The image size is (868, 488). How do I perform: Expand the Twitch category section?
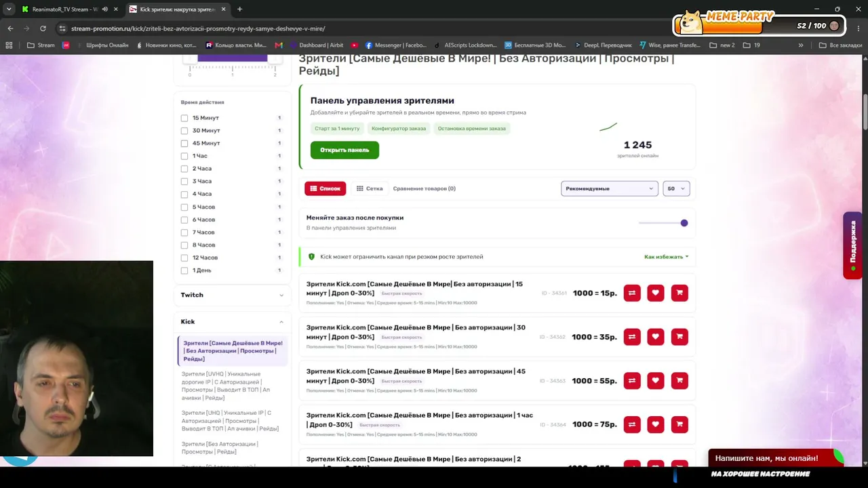pyautogui.click(x=232, y=295)
